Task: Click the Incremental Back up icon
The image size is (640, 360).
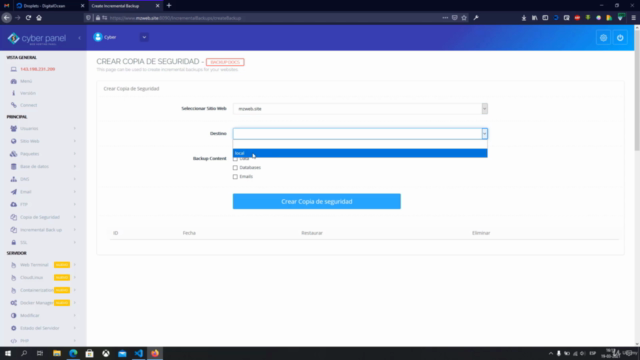Action: 13,230
